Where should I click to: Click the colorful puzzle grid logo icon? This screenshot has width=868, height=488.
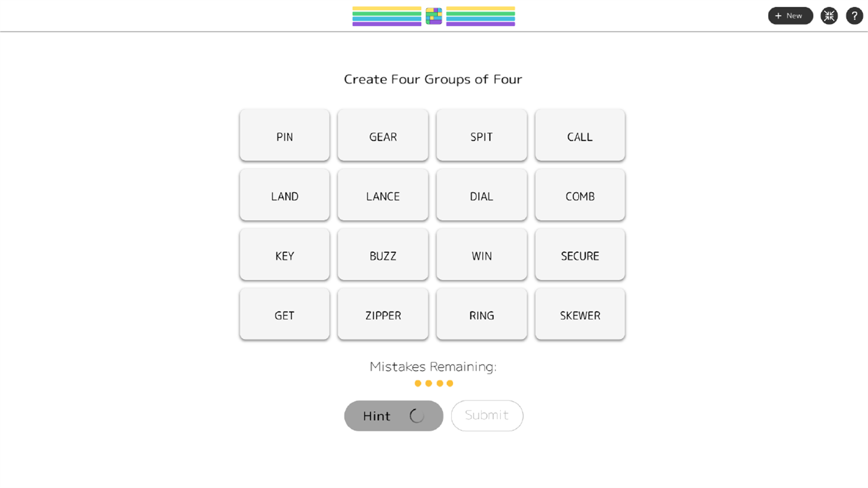point(433,16)
